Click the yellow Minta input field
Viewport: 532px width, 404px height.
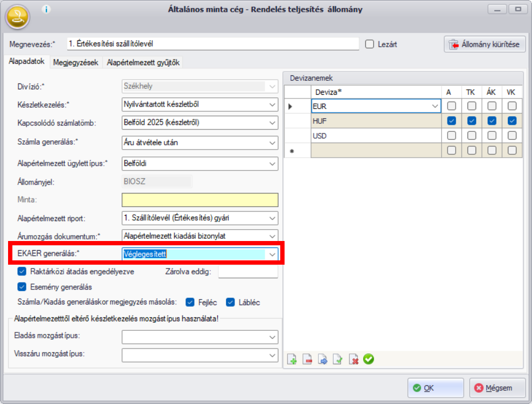coord(200,200)
